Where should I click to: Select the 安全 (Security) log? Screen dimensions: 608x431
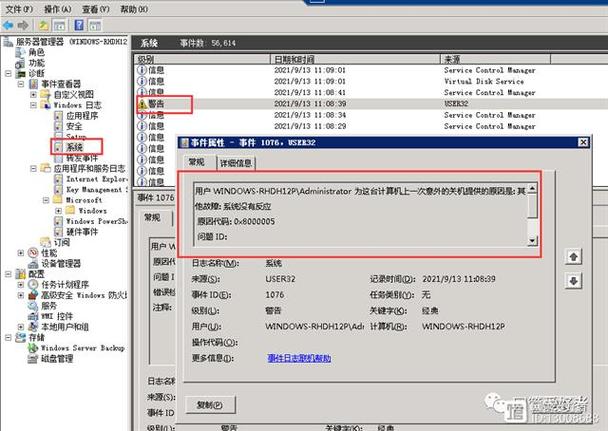tap(73, 126)
